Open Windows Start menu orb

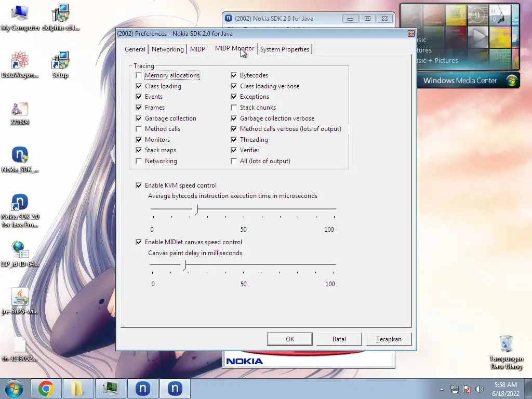14,389
